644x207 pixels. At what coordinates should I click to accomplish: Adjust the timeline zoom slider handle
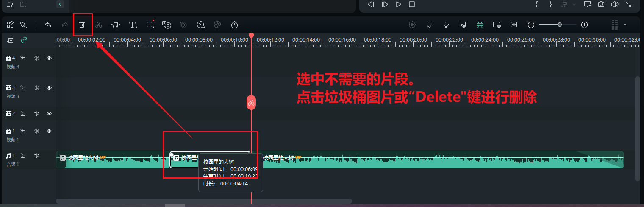pyautogui.click(x=560, y=25)
